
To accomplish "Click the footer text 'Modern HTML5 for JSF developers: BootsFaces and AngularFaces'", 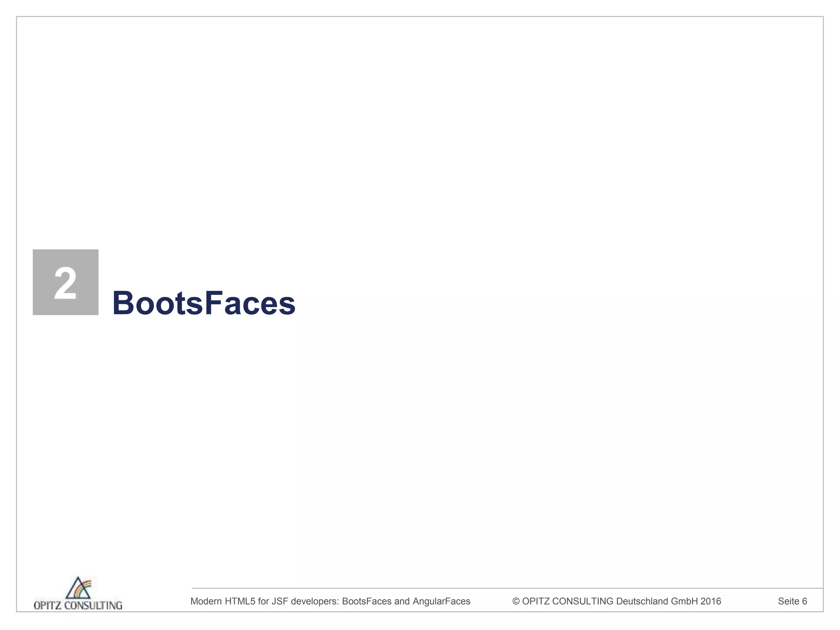I will pyautogui.click(x=330, y=601).
